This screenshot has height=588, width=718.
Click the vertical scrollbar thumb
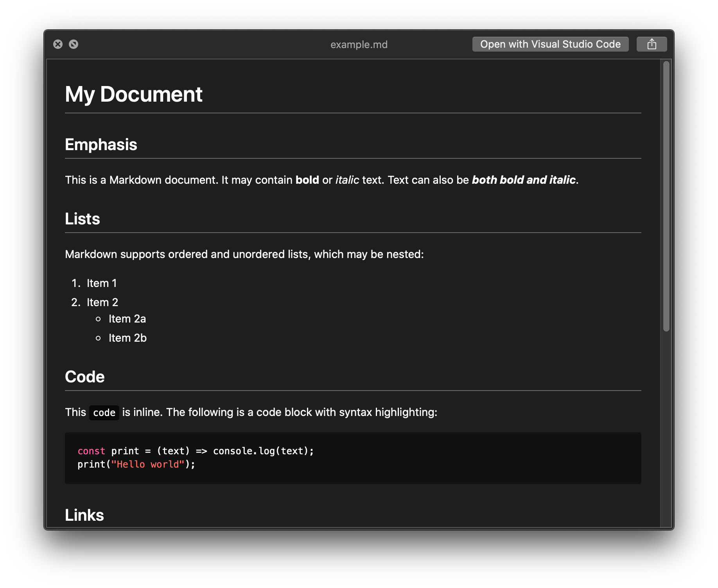[x=666, y=196]
